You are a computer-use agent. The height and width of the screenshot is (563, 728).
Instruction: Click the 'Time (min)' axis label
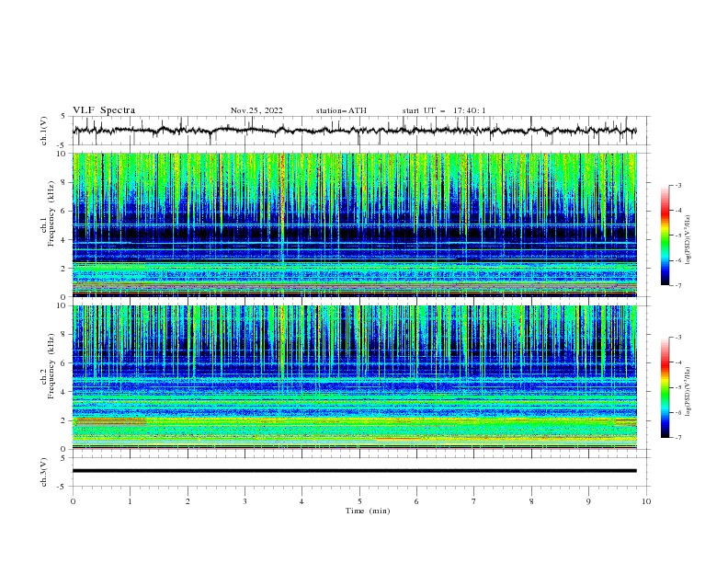(x=368, y=511)
